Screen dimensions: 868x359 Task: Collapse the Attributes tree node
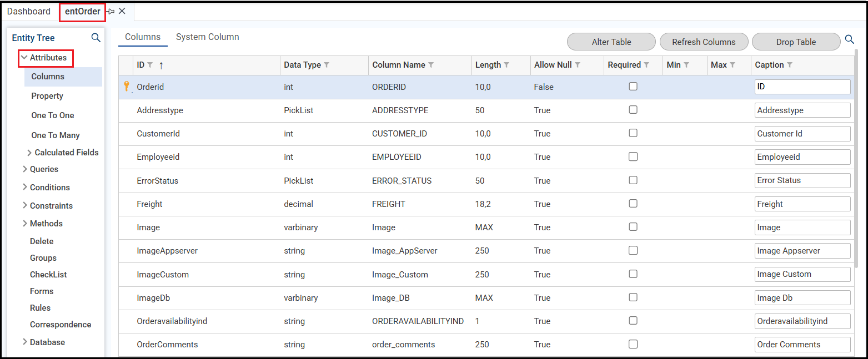coord(24,58)
